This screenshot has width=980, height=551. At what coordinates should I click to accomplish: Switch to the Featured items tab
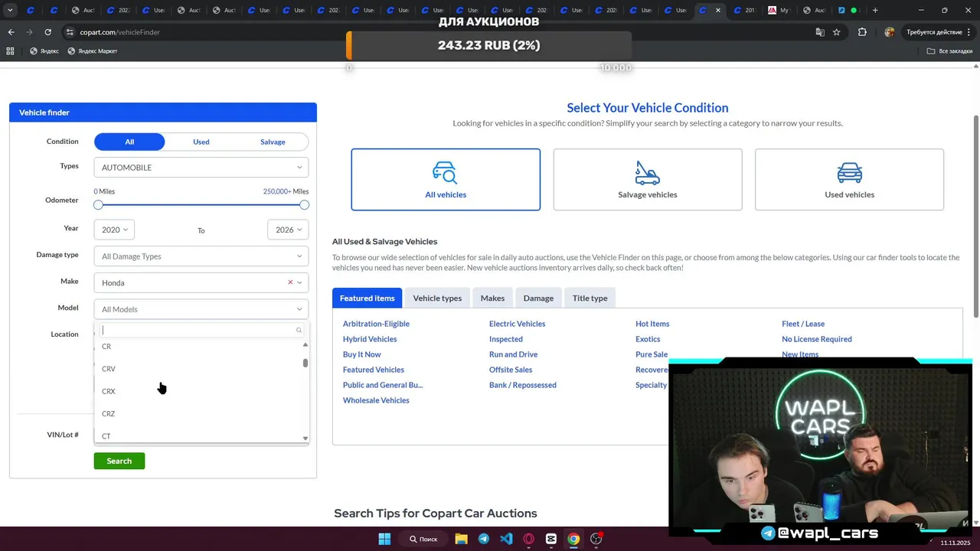point(367,298)
